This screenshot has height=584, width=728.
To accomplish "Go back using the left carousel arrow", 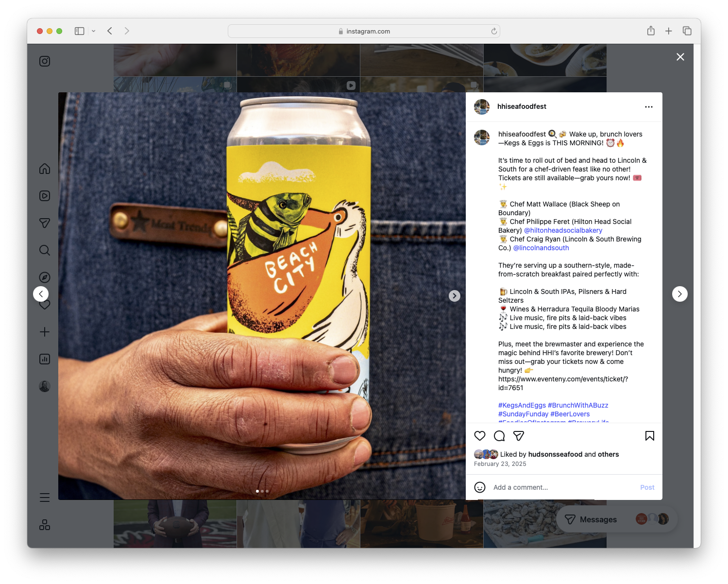I will 41,293.
